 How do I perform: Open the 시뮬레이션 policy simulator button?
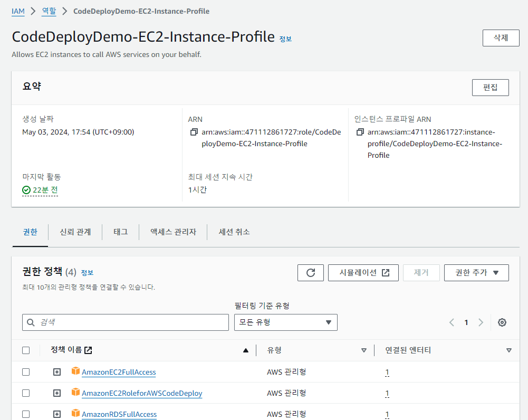pyautogui.click(x=363, y=272)
